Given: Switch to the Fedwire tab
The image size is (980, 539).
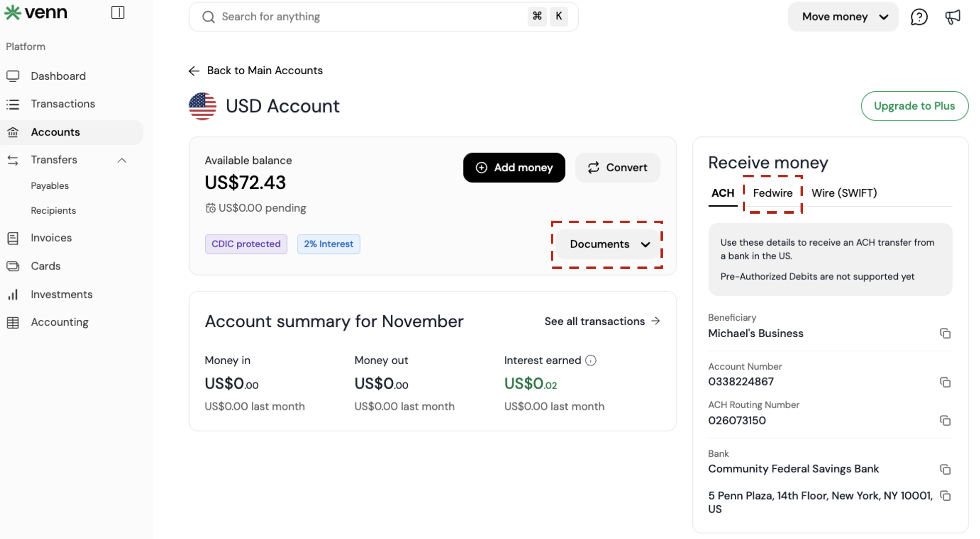Looking at the screenshot, I should coord(772,193).
